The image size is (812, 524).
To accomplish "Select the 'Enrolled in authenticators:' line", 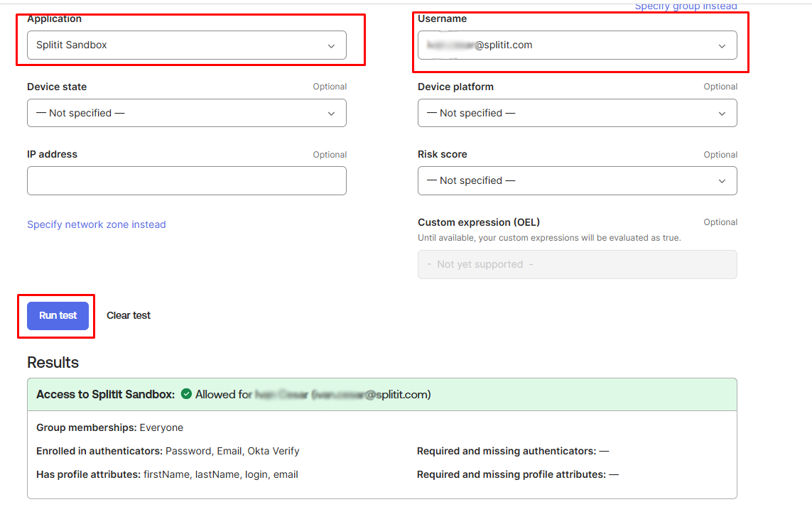I will point(168,451).
